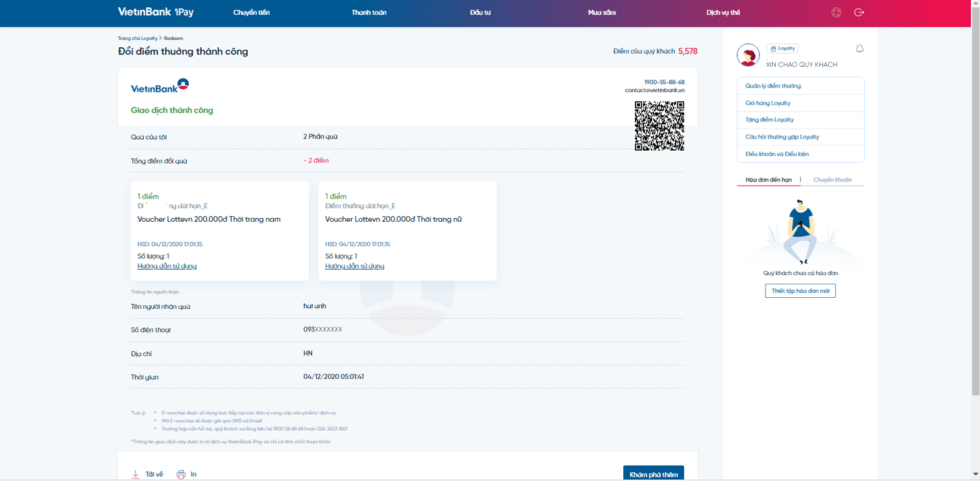Click the VietinBank iPay header logo
The image size is (980, 481).
[x=156, y=12]
